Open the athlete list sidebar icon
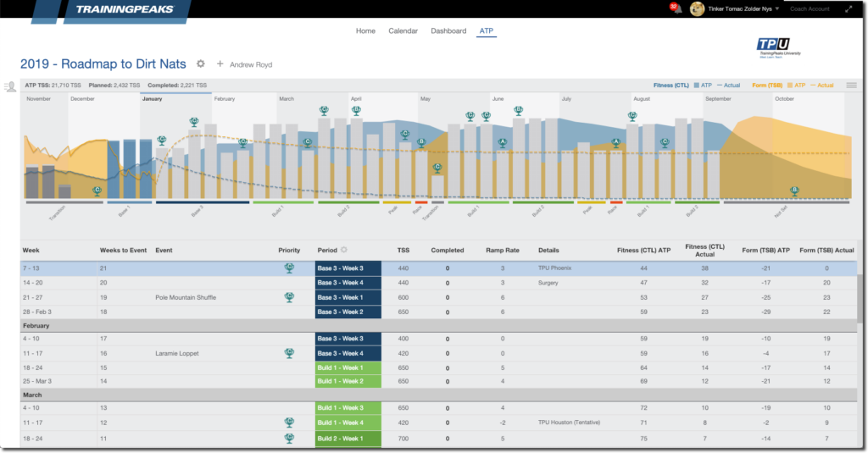Screen dimensions: 868x453 click(x=9, y=87)
